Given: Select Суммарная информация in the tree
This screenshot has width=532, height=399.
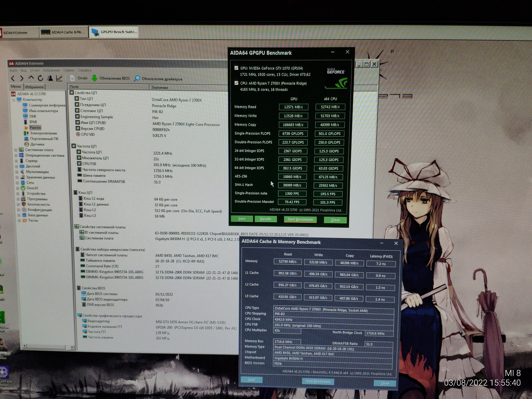Looking at the screenshot, I should [44, 105].
